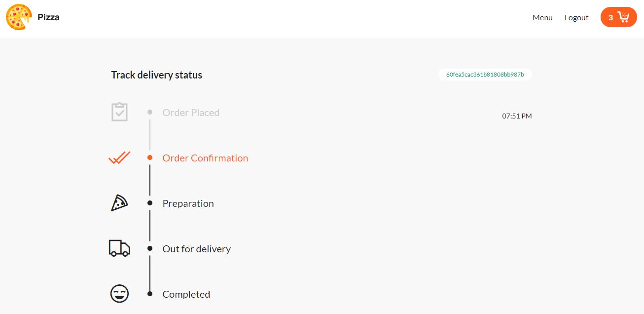Select the smiley face Completed icon
The image size is (644, 314).
[x=119, y=293]
